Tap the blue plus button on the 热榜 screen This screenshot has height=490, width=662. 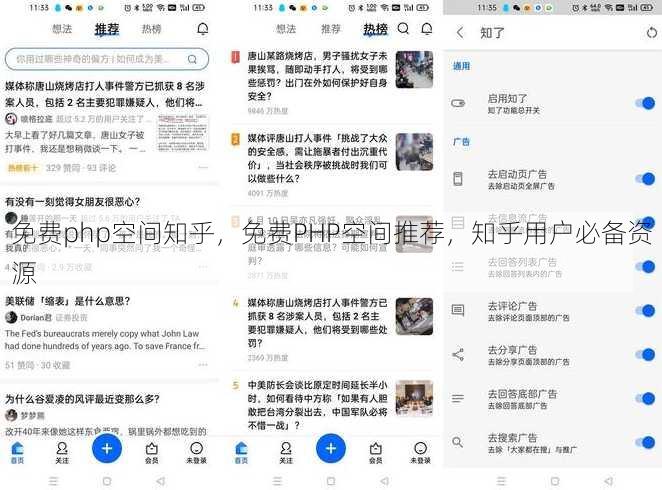point(331,448)
